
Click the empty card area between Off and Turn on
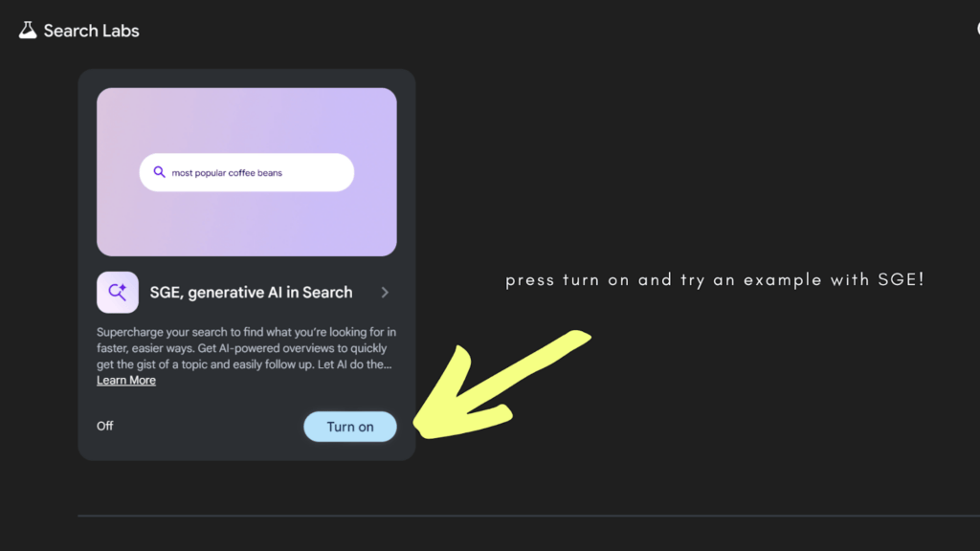click(x=206, y=427)
